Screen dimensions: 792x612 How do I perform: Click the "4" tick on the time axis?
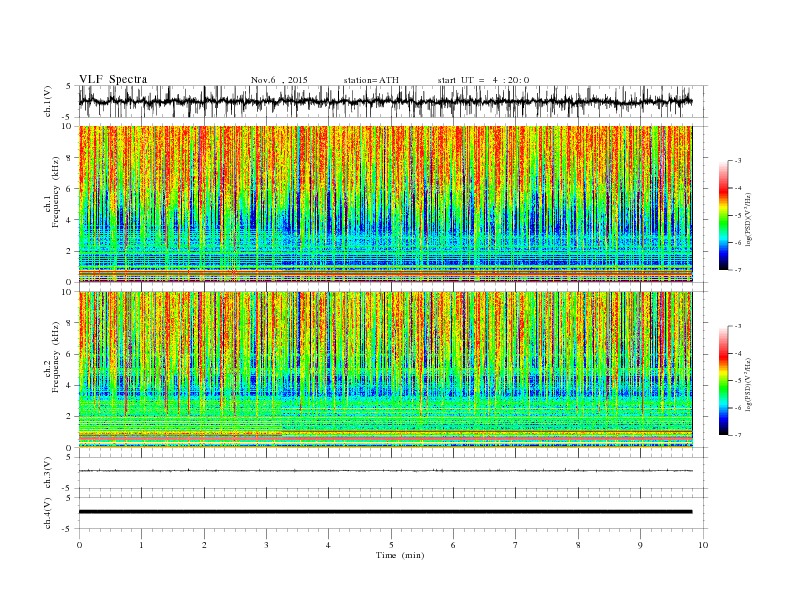329,545
